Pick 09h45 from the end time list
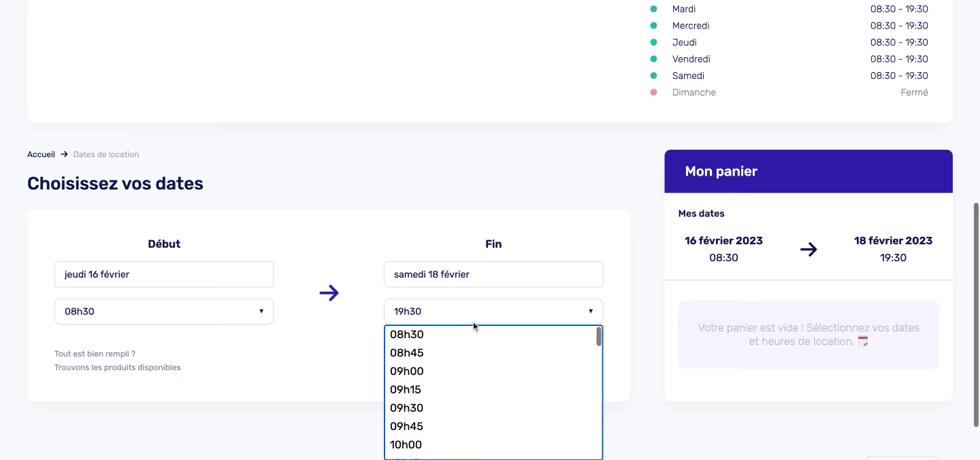The height and width of the screenshot is (460, 980). (x=489, y=427)
